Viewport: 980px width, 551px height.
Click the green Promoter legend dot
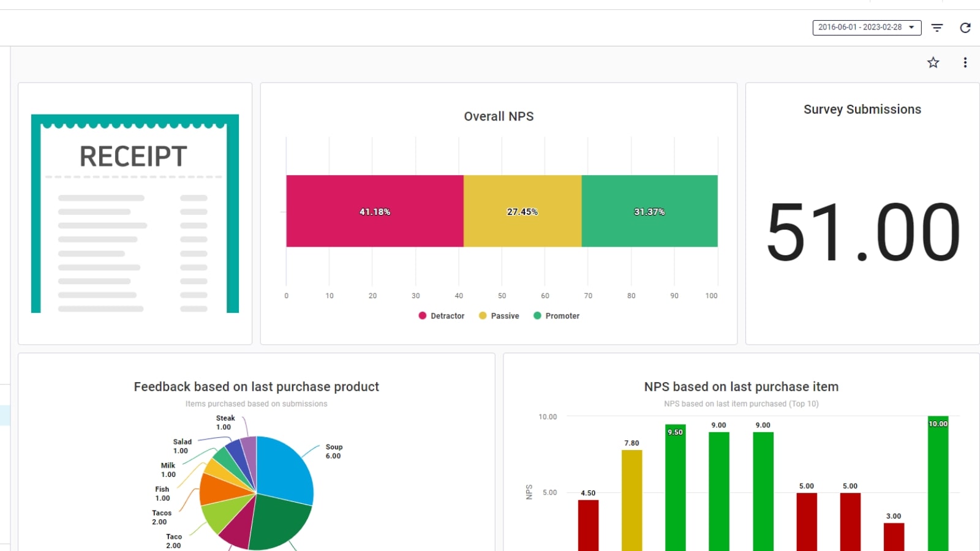click(x=538, y=315)
